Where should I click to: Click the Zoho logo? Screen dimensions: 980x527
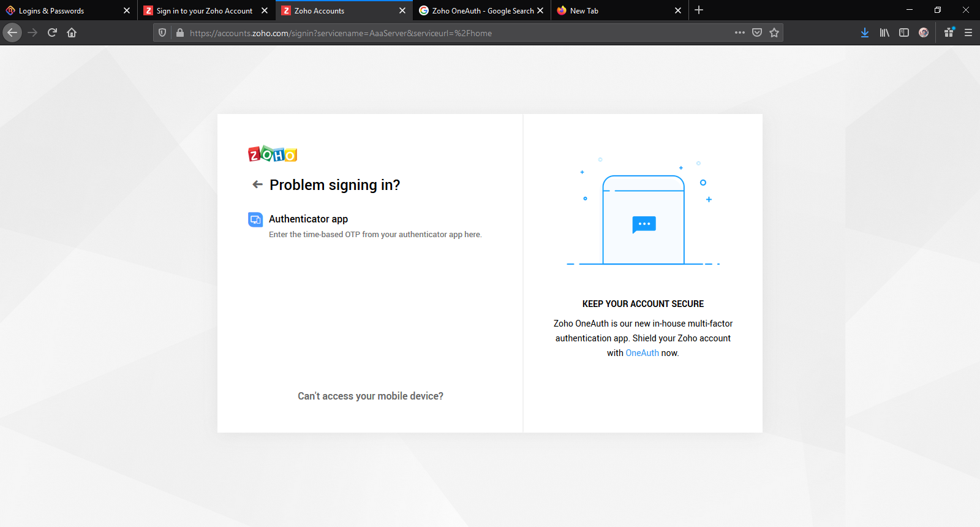273,154
